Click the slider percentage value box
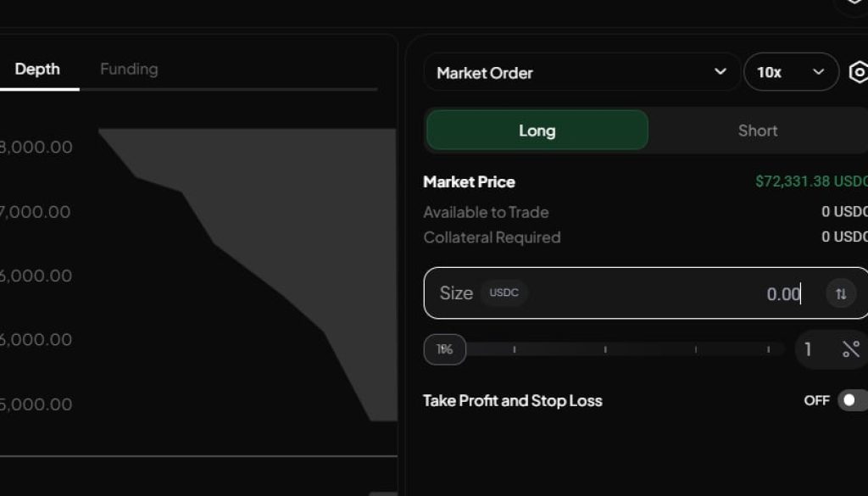The width and height of the screenshot is (868, 496). click(809, 349)
